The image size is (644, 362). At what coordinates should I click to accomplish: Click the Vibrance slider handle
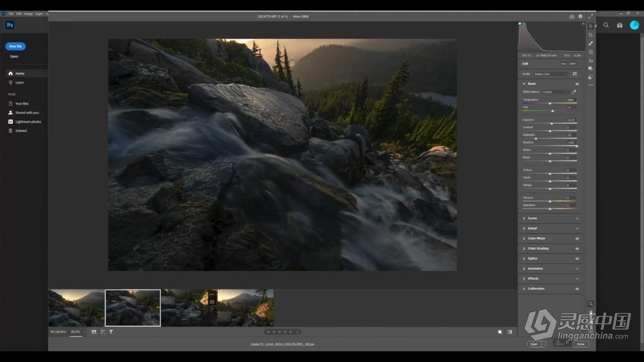tap(550, 202)
